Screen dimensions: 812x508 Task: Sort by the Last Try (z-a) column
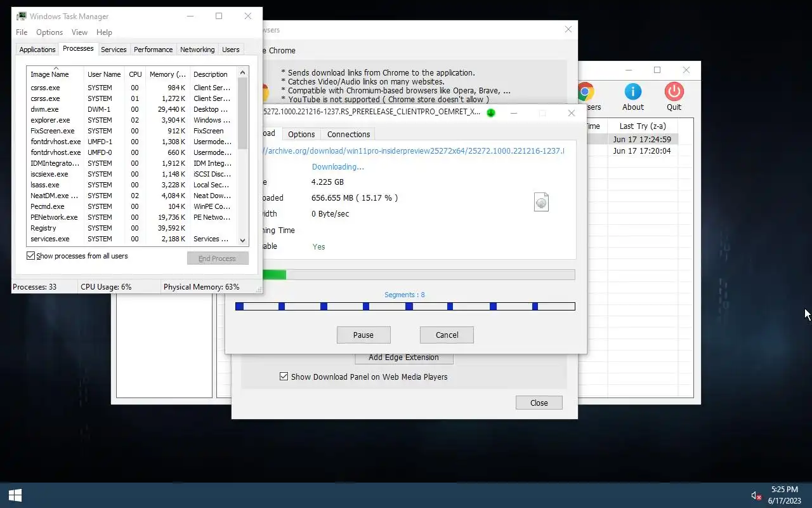coord(642,126)
